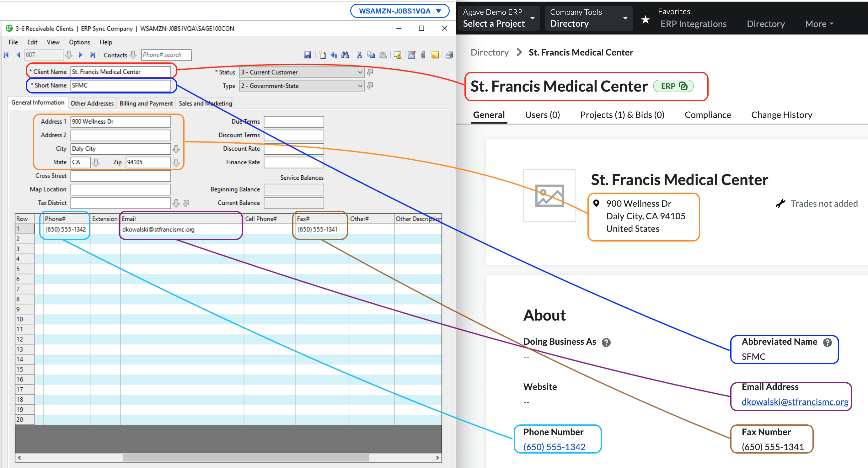Click the printer icon in Sage toolbar
The height and width of the screenshot is (468, 868).
449,55
